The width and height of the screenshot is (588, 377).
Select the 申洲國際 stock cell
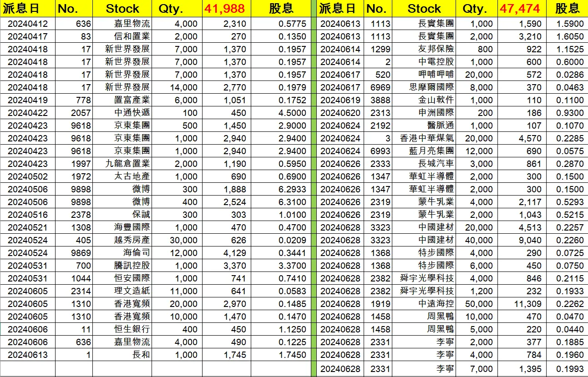(x=424, y=113)
